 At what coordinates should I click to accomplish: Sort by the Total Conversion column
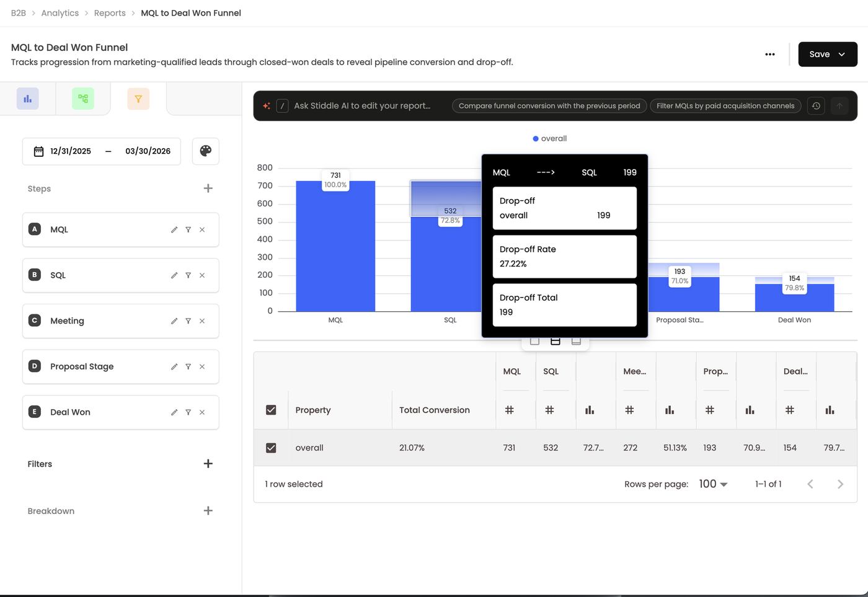pyautogui.click(x=435, y=410)
